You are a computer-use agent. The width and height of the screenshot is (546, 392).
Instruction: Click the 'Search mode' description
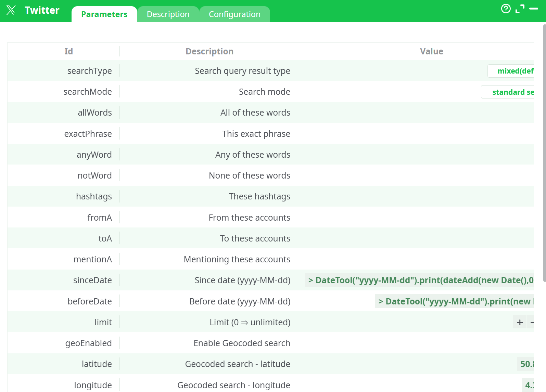(x=265, y=92)
